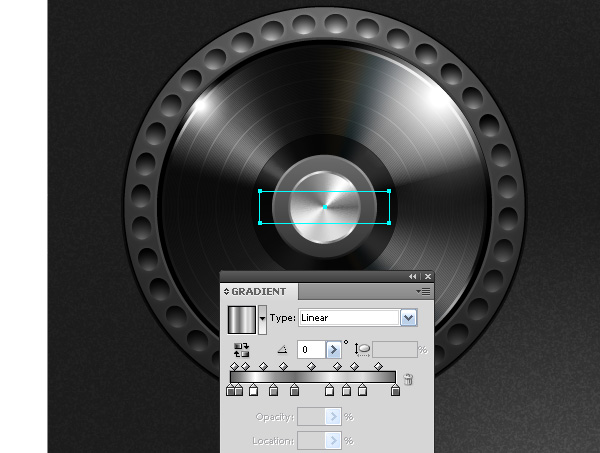Click the fifth midpoint diamond above the gradient
The width and height of the screenshot is (600, 453).
tap(311, 367)
